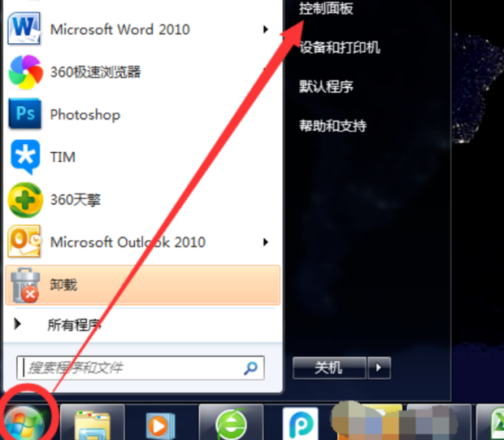
Task: Click the 卸载 trash bin icon
Action: (x=24, y=285)
